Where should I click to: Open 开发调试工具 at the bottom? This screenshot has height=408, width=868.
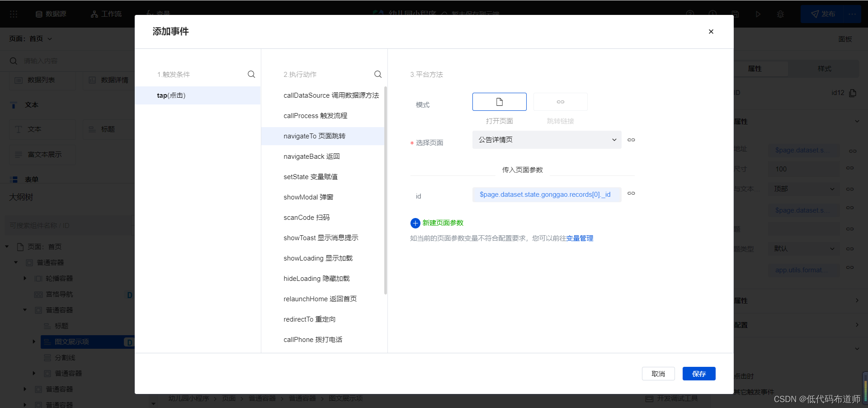pyautogui.click(x=672, y=399)
